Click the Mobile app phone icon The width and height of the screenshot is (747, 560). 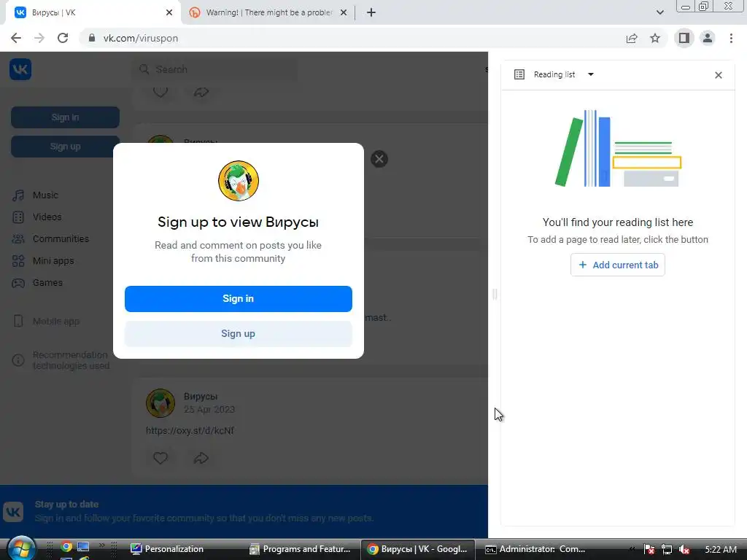[x=18, y=322]
